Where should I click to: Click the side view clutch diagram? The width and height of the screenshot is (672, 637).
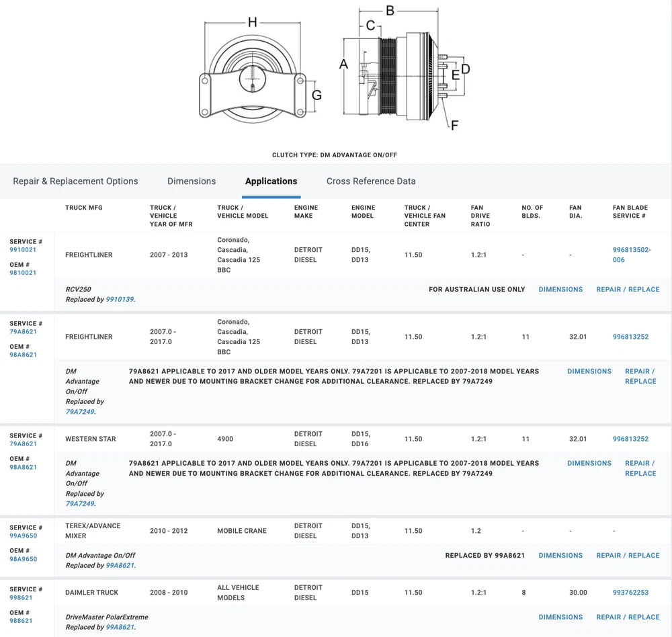coord(403,74)
